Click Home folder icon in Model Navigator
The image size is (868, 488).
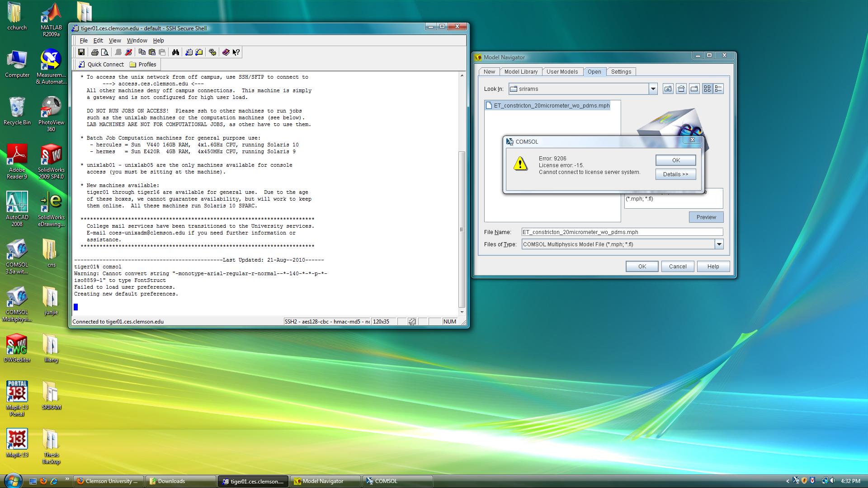click(681, 89)
